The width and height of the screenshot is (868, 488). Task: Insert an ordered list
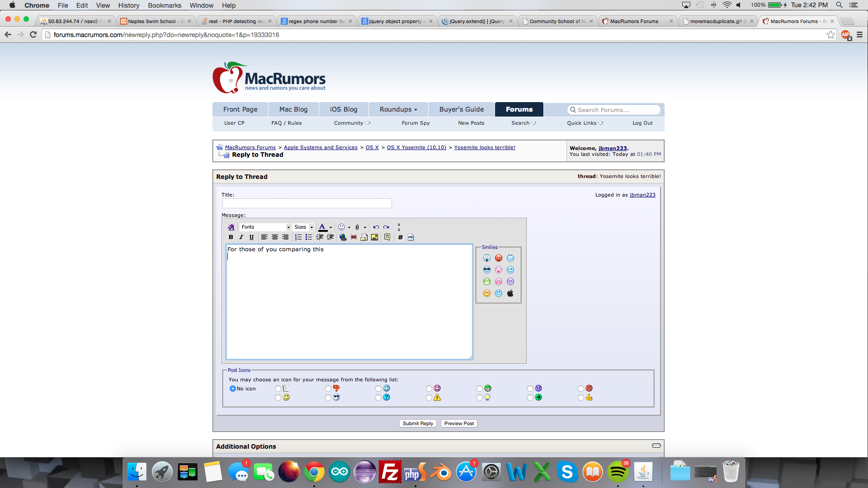[298, 237]
